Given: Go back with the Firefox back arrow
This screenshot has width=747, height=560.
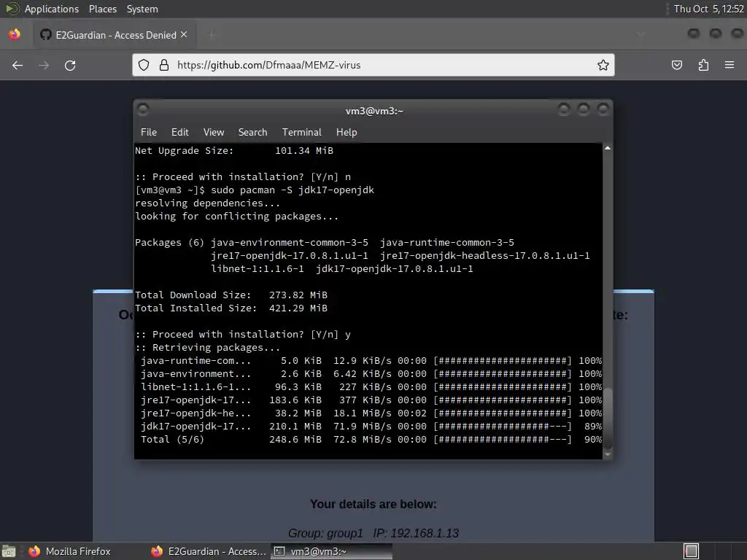Looking at the screenshot, I should click(18, 65).
